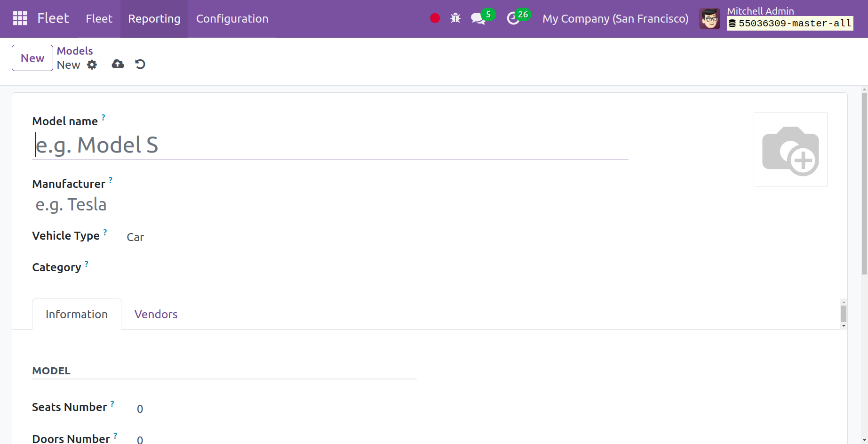Switch to the Vendors tab

(x=156, y=314)
